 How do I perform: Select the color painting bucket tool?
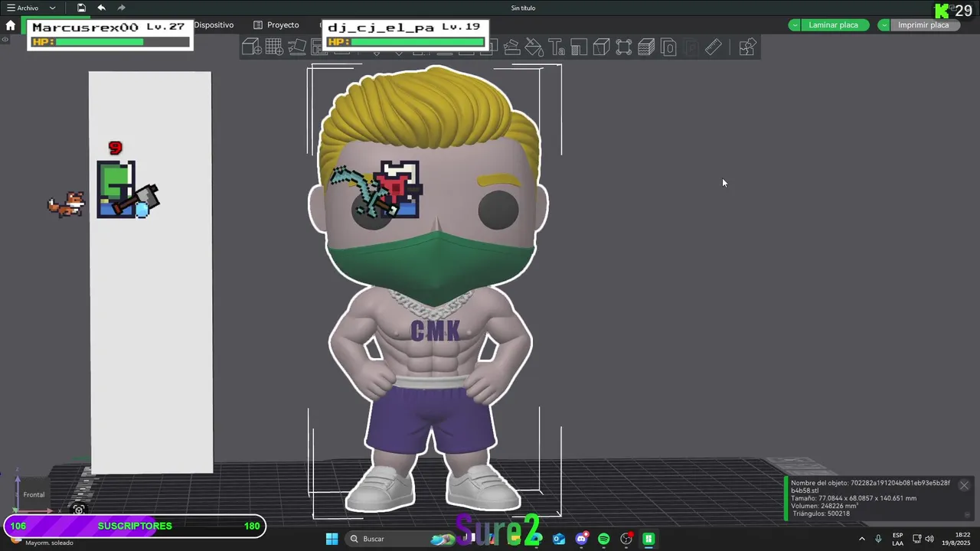[534, 47]
